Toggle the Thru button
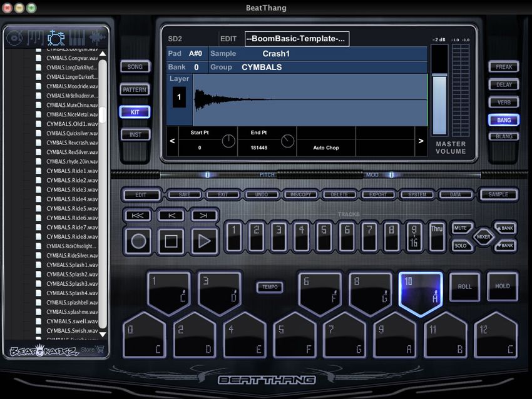The width and height of the screenshot is (532, 399). coord(436,236)
